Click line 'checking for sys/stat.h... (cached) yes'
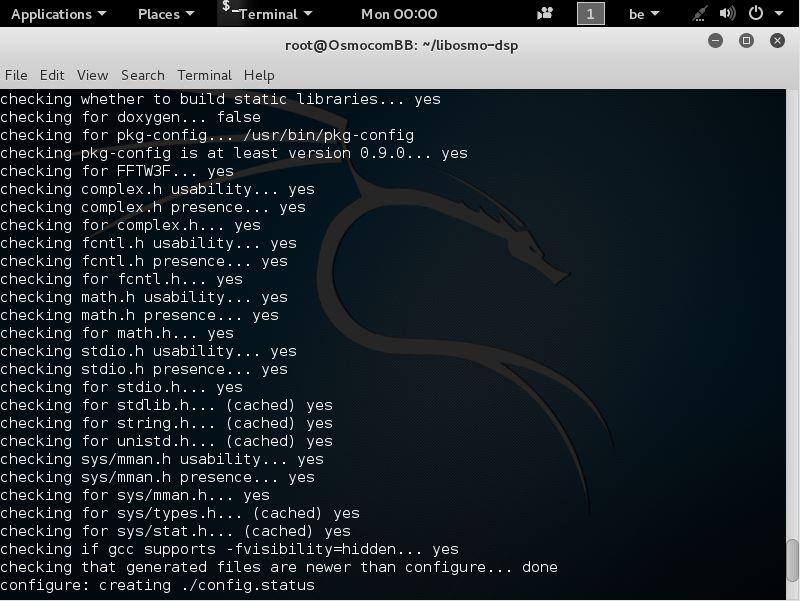Viewport: 800px width, 602px height. pos(176,531)
